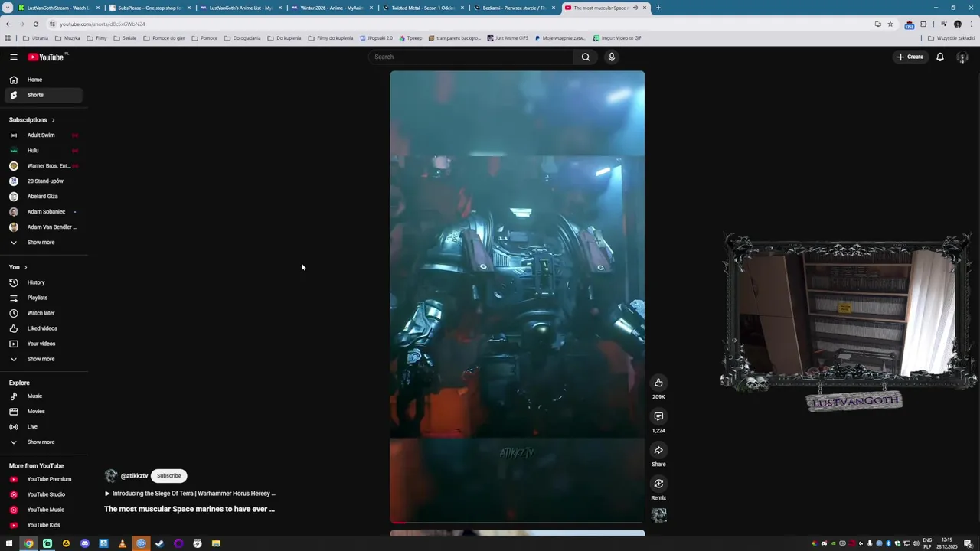Open the Muzyka bookmarks folder
980x551 pixels.
click(x=67, y=38)
